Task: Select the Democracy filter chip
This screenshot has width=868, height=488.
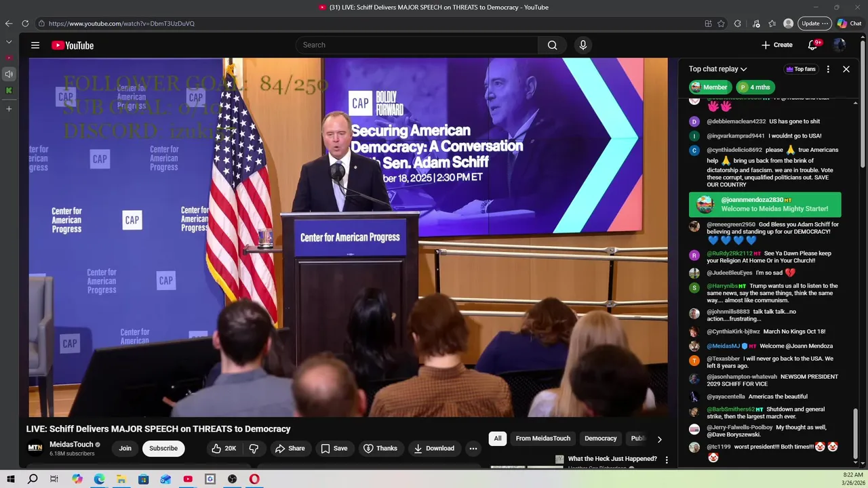Action: click(601, 439)
